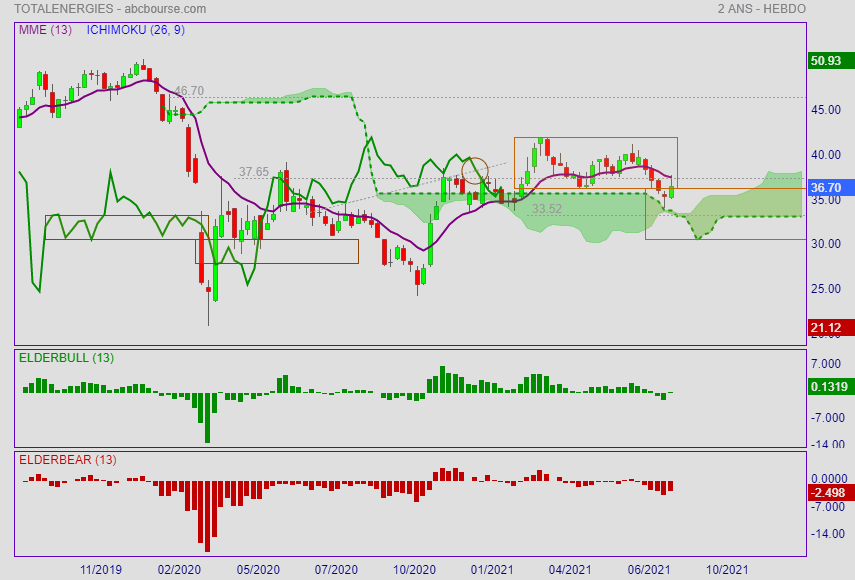The image size is (855, 580).
Task: Click the circled marker on the chart
Action: point(475,170)
